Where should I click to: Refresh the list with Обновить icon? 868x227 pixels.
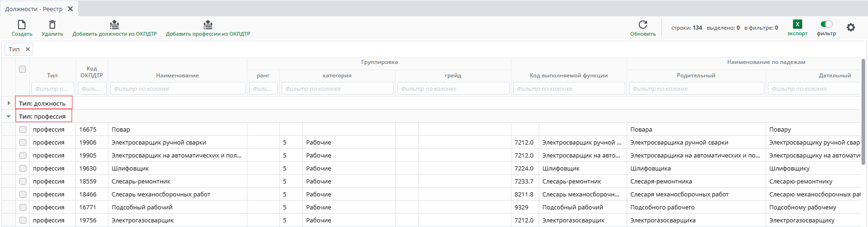tap(643, 25)
